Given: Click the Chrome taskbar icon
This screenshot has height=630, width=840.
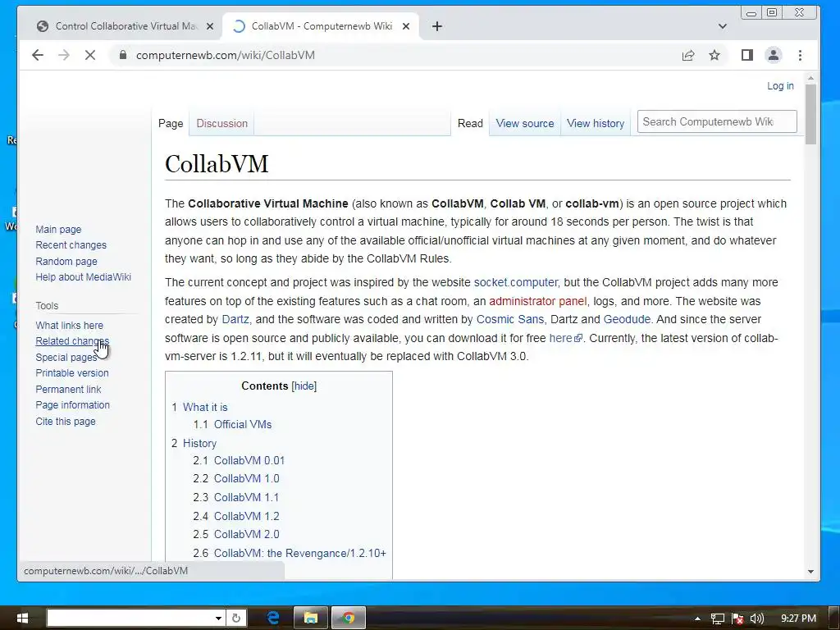Looking at the screenshot, I should (x=348, y=618).
